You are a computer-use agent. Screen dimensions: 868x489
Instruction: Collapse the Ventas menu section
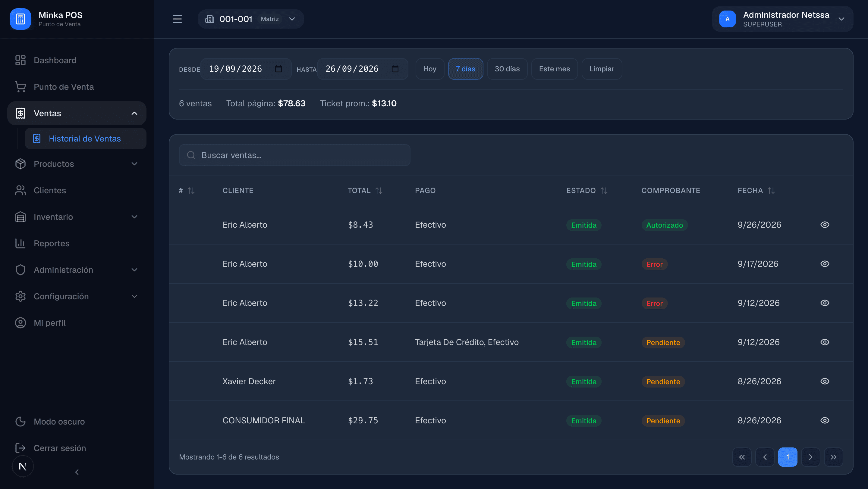(x=77, y=113)
